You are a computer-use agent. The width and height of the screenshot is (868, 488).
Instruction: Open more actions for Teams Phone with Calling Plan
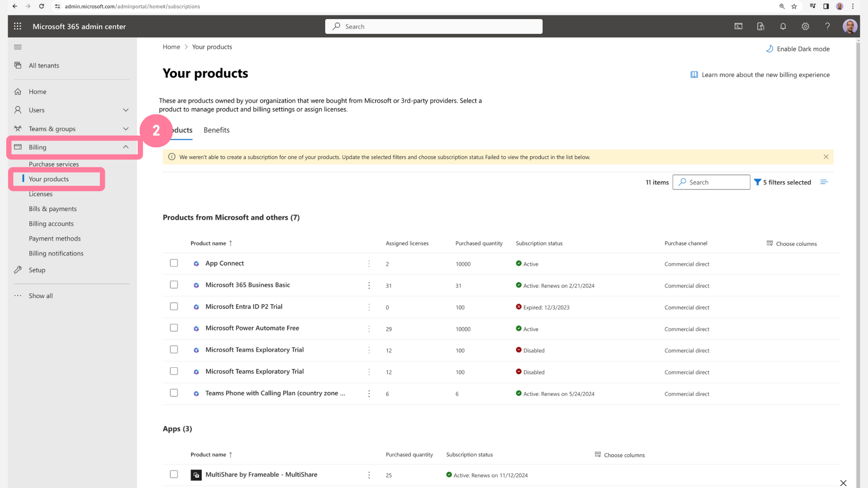369,394
